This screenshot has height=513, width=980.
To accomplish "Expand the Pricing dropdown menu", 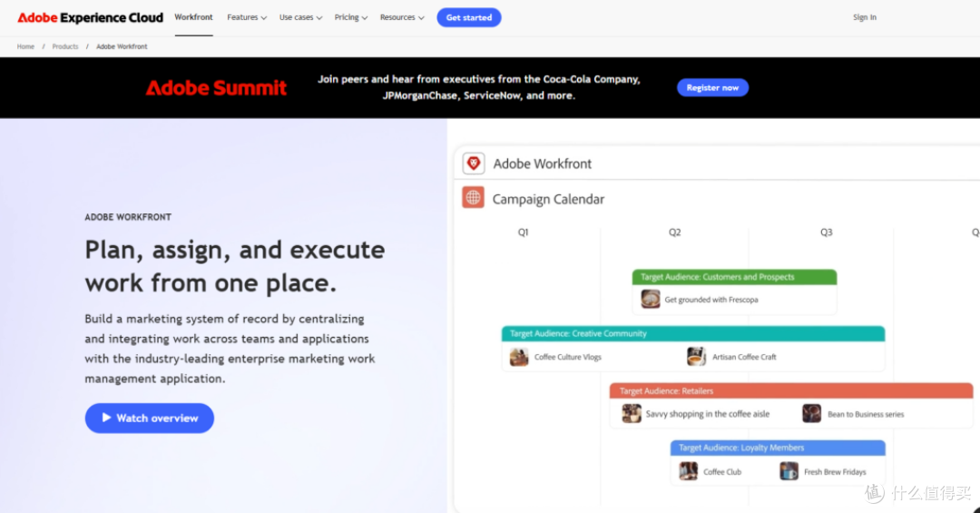I will [x=350, y=17].
